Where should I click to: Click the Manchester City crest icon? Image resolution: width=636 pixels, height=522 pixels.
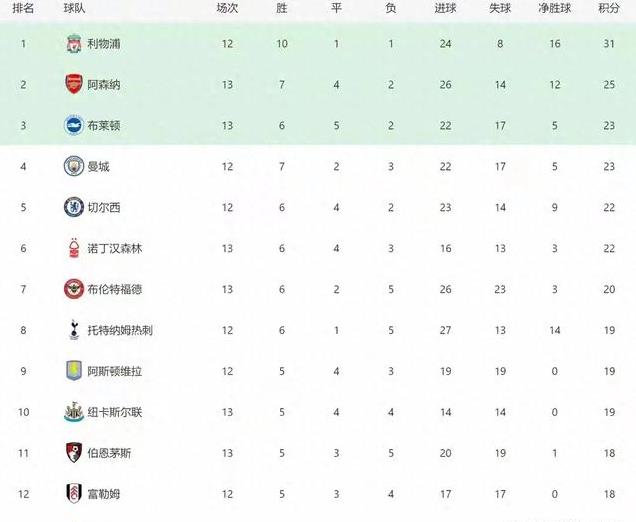pos(73,166)
